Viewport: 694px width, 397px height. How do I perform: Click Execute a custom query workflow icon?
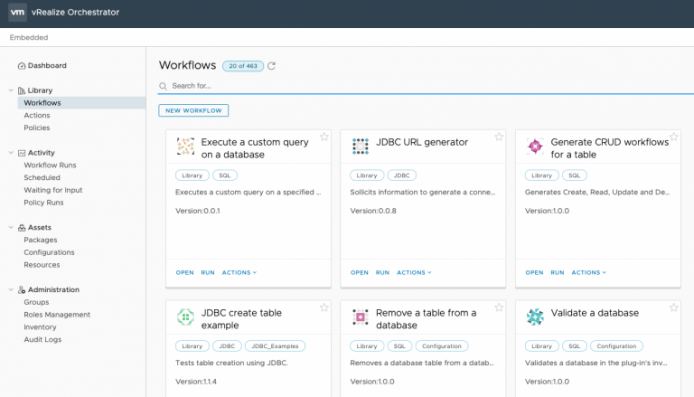point(185,146)
